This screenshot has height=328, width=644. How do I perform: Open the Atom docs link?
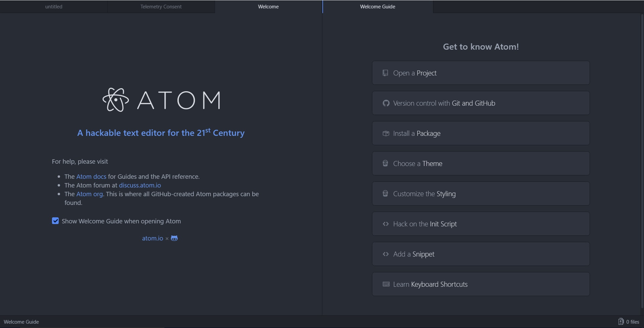coord(91,176)
